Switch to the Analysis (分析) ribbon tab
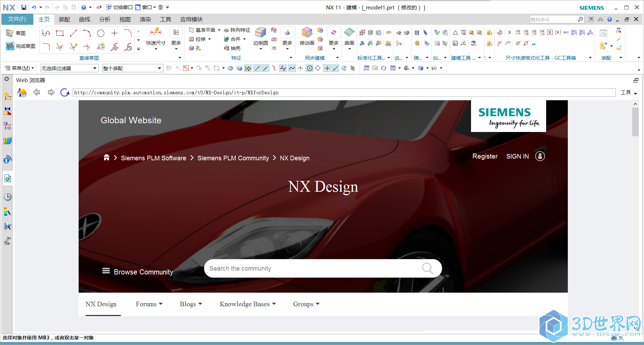Image resolution: width=644 pixels, height=345 pixels. [105, 19]
